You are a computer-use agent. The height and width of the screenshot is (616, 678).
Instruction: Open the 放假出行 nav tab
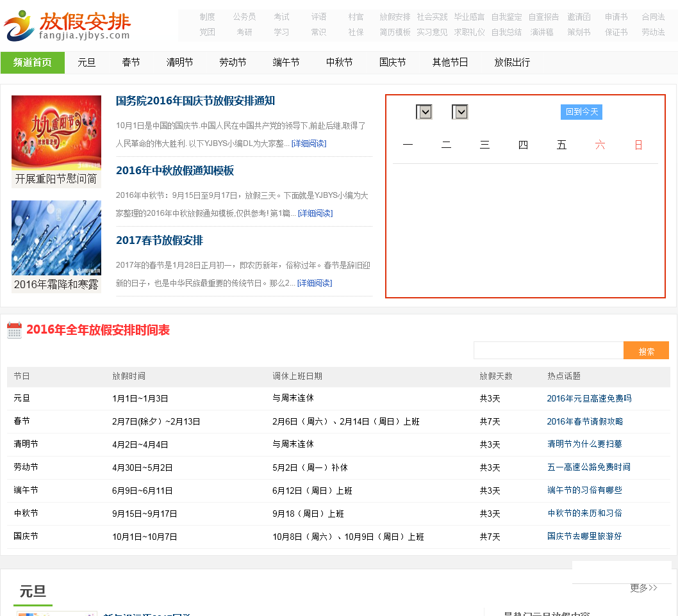512,63
